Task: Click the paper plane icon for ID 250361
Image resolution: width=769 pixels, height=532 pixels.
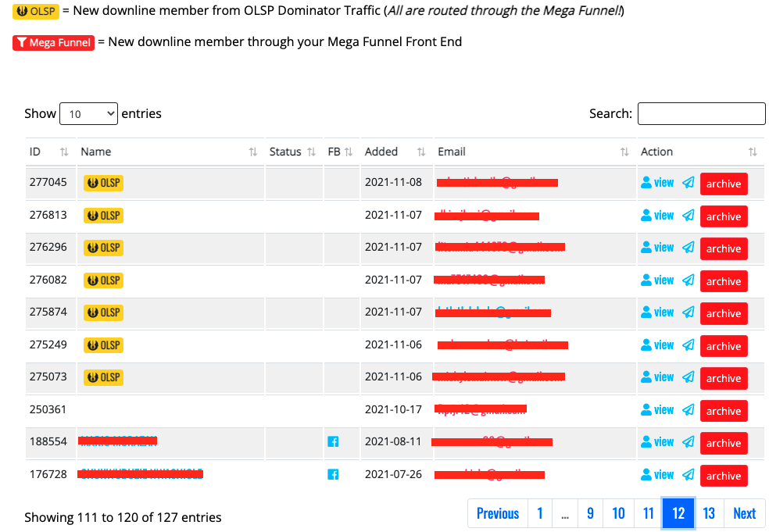Action: tap(688, 410)
